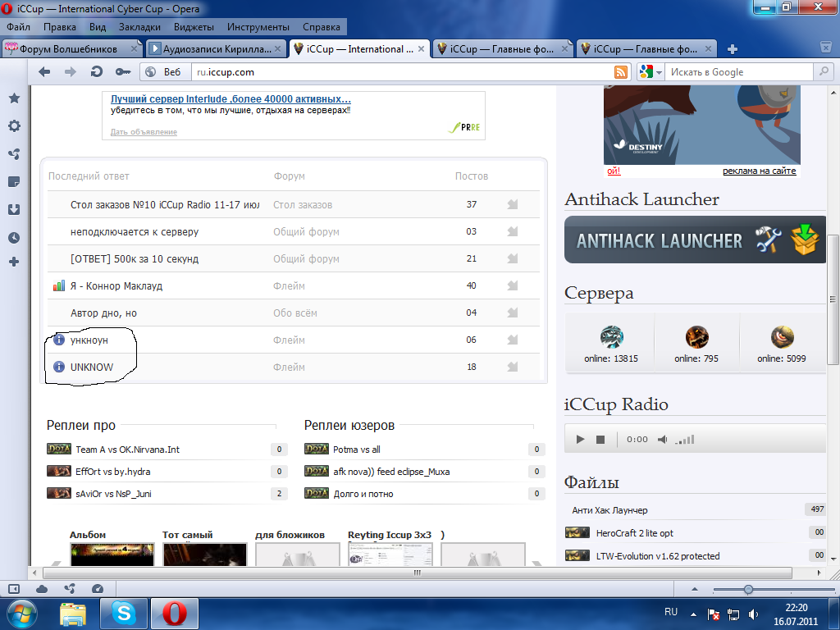The height and width of the screenshot is (630, 840).
Task: Go forward with the Forward arrow
Action: pos(71,72)
